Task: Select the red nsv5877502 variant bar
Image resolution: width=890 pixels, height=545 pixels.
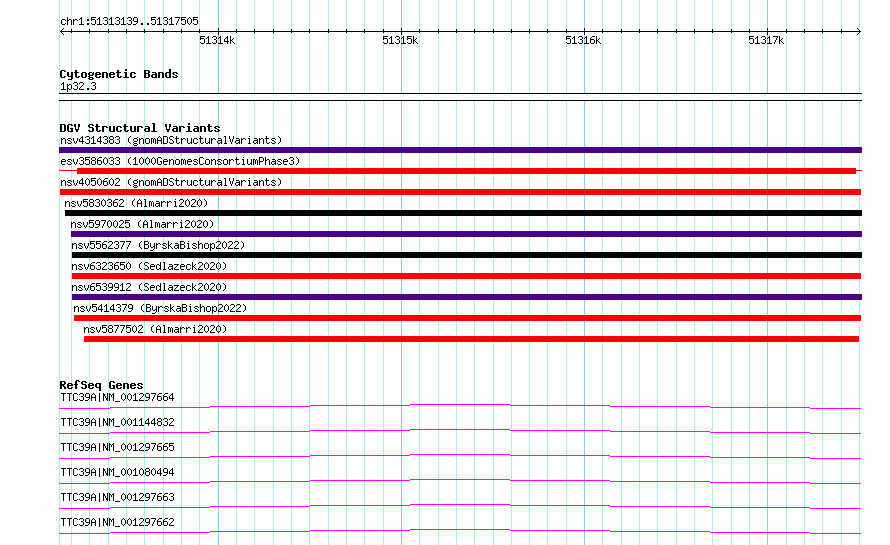Action: point(471,339)
